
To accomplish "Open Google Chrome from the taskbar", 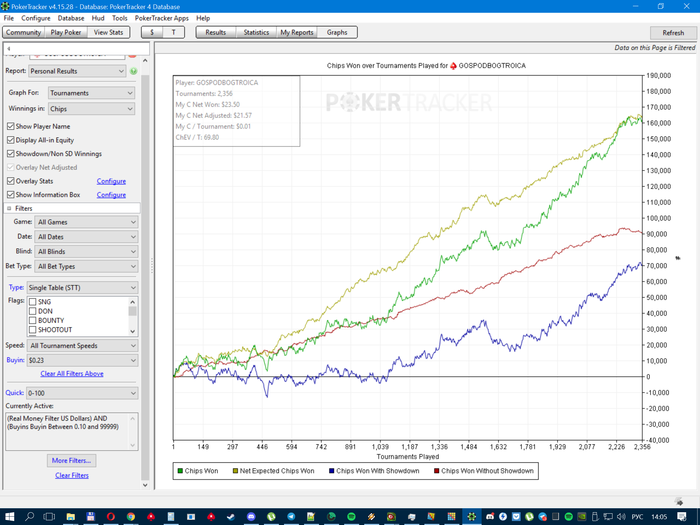I will click(130, 517).
